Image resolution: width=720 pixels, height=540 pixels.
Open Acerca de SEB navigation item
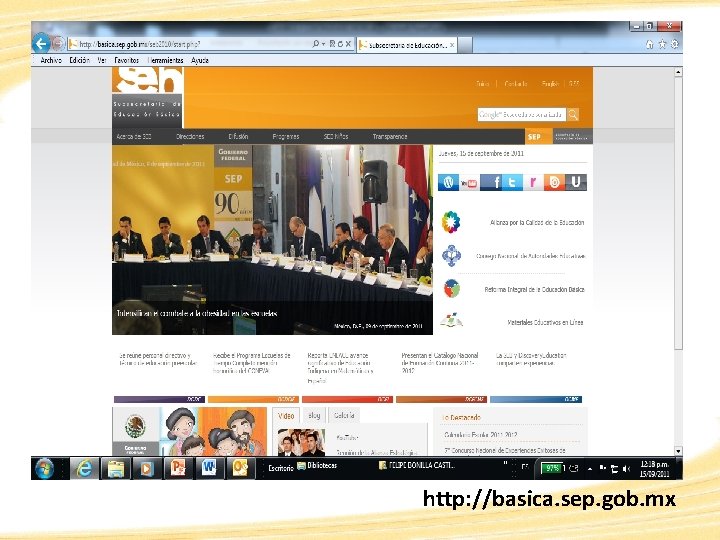coord(134,136)
